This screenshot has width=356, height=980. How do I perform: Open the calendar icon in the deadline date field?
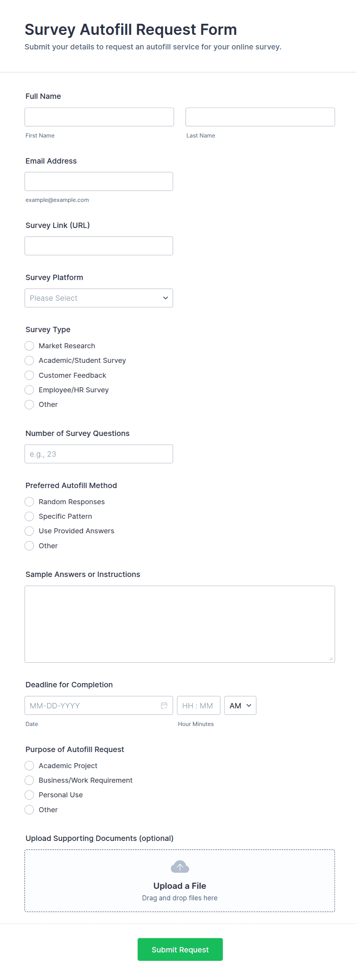[164, 705]
